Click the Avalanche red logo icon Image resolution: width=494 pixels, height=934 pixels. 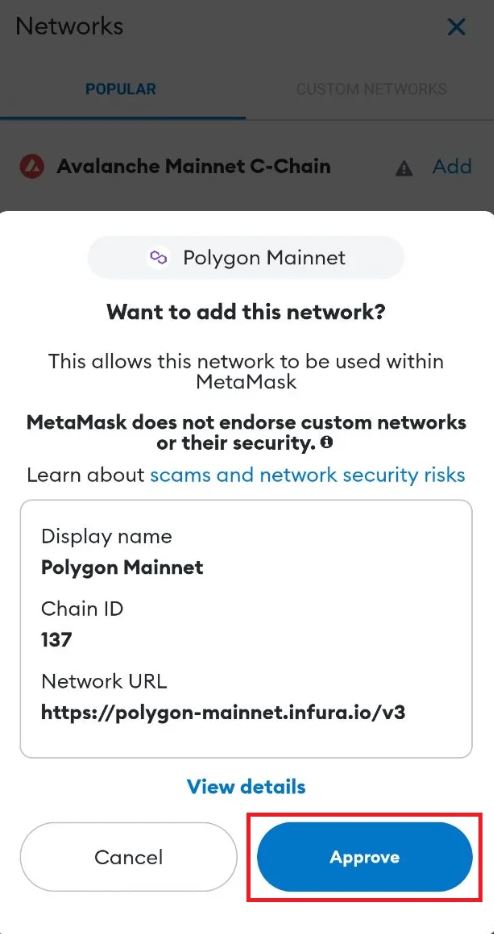(32, 167)
